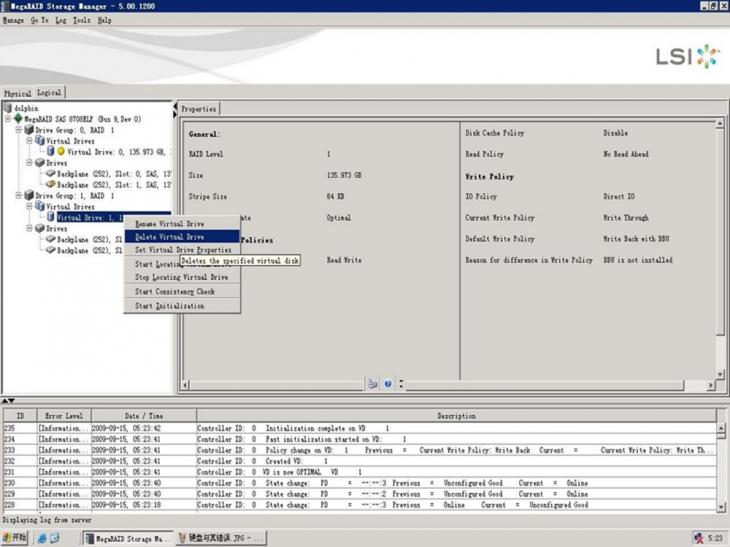This screenshot has width=730, height=547.
Task: Click the dolphin server icon in tree
Action: (x=9, y=108)
